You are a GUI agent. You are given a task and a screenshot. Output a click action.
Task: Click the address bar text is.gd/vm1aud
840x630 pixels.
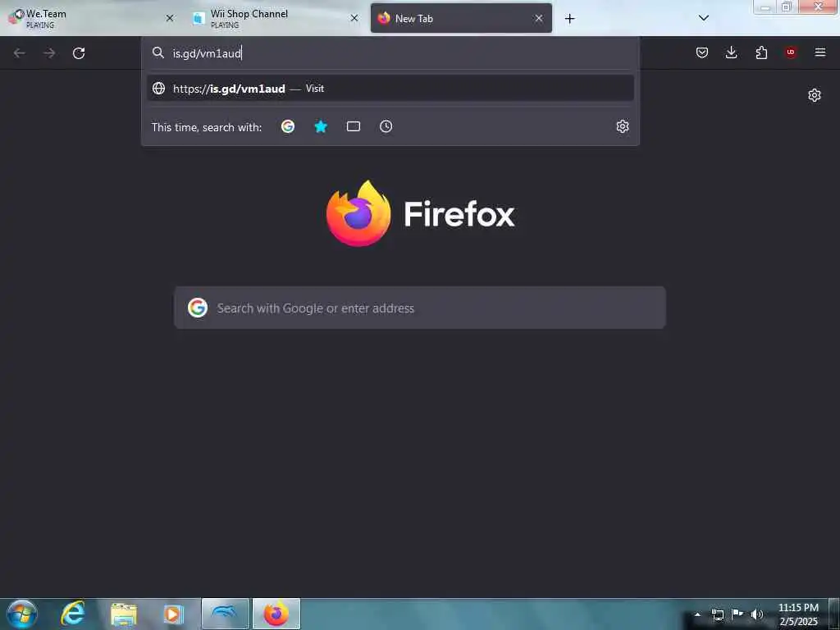coord(207,53)
